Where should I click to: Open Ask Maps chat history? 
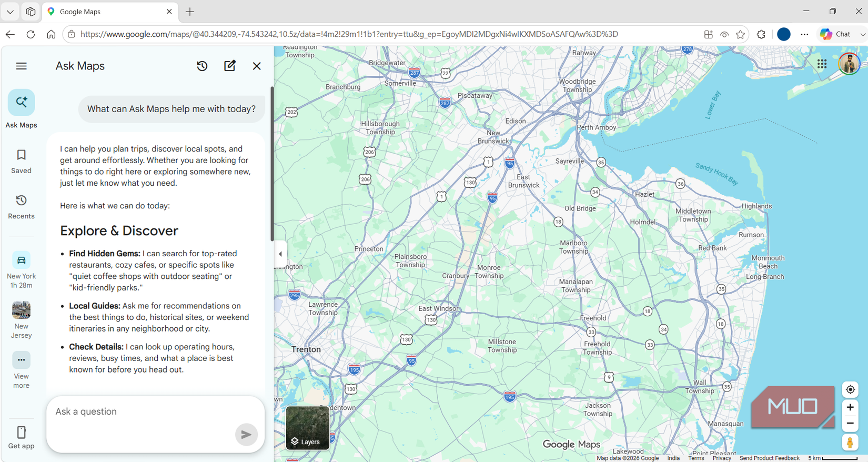click(x=202, y=66)
